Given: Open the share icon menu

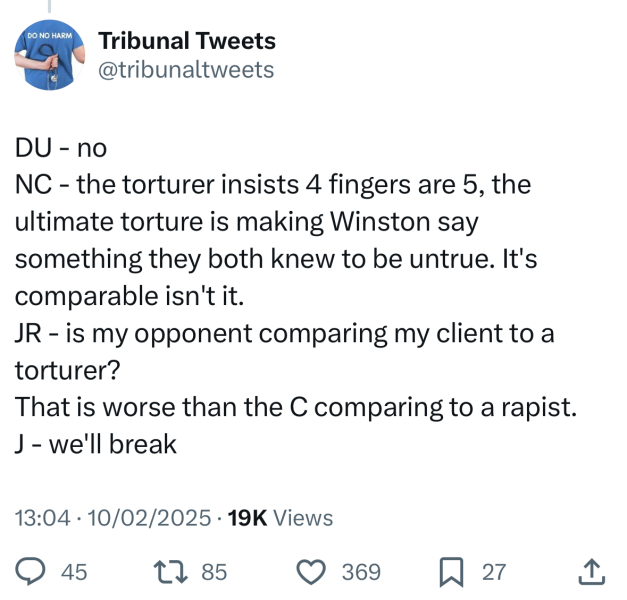Looking at the screenshot, I should click(592, 572).
